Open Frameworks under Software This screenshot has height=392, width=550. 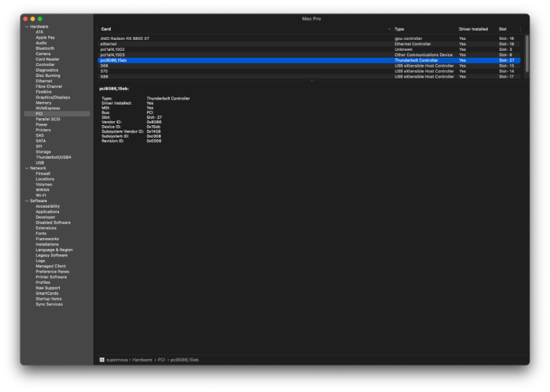tap(47, 239)
